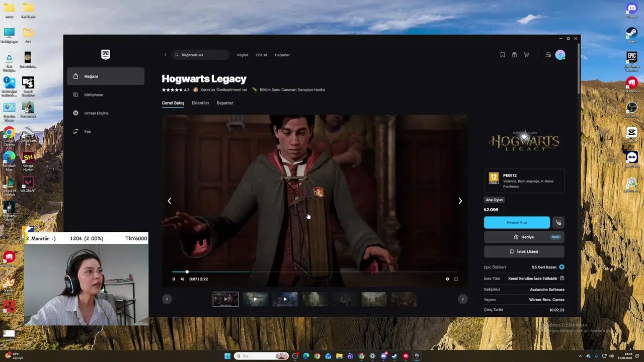644x362 pixels.
Task: Click the Mağazada ara search field
Action: click(x=201, y=55)
